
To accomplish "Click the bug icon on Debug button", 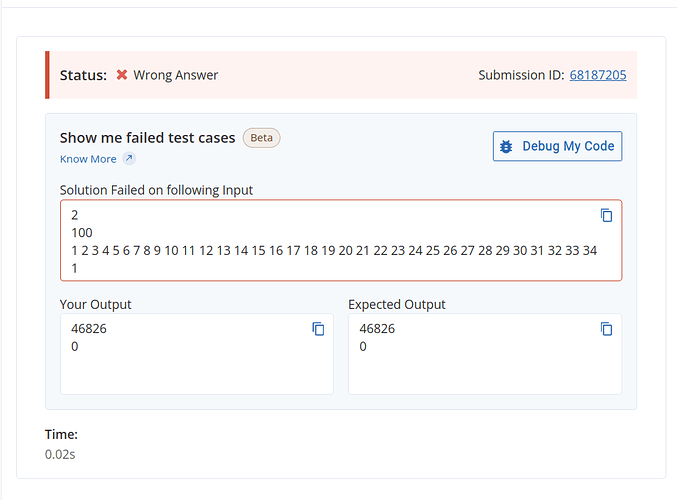I will click(506, 146).
